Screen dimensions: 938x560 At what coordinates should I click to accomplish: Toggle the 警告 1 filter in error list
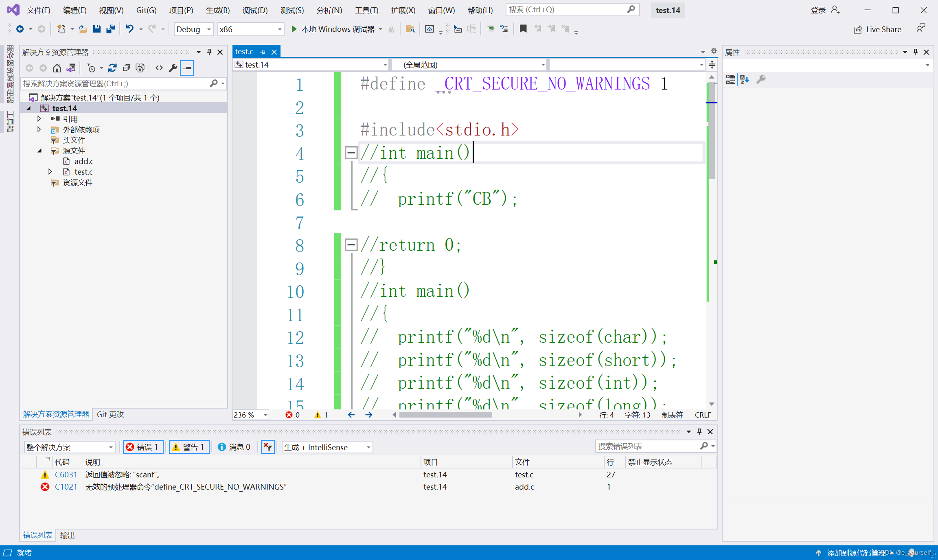[189, 447]
